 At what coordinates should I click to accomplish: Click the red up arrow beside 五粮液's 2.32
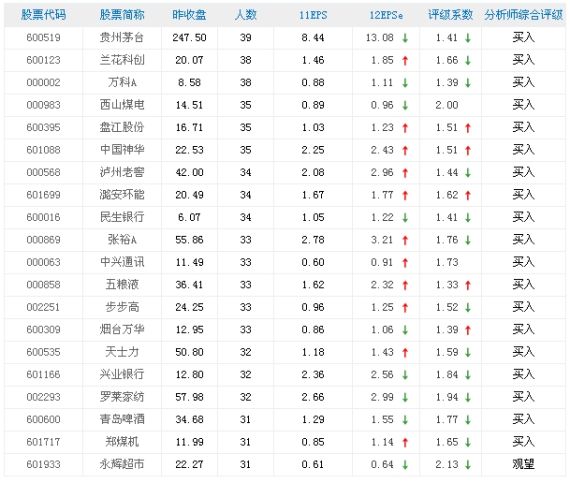[x=405, y=285]
